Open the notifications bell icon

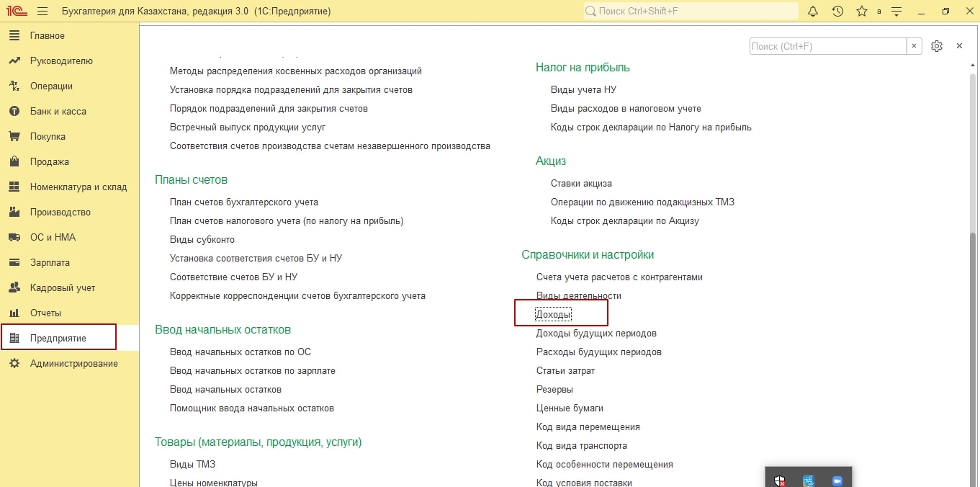pos(813,12)
